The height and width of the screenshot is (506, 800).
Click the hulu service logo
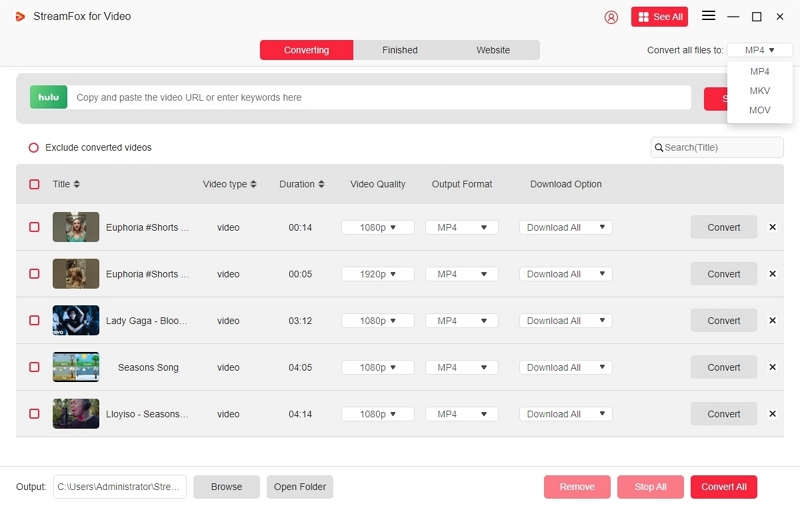pyautogui.click(x=48, y=97)
